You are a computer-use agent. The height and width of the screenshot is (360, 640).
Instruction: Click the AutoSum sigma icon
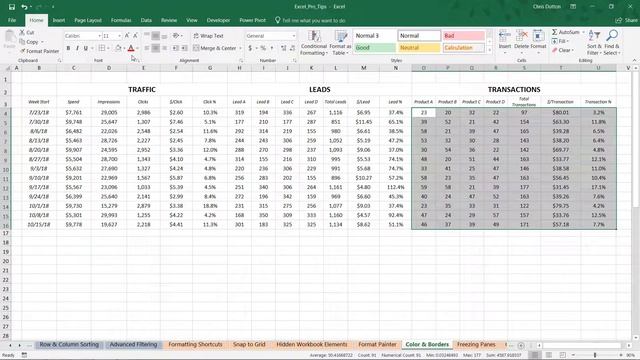click(x=555, y=32)
